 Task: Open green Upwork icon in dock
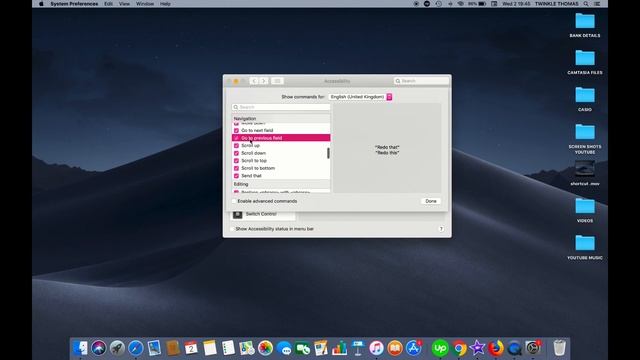(x=440, y=348)
